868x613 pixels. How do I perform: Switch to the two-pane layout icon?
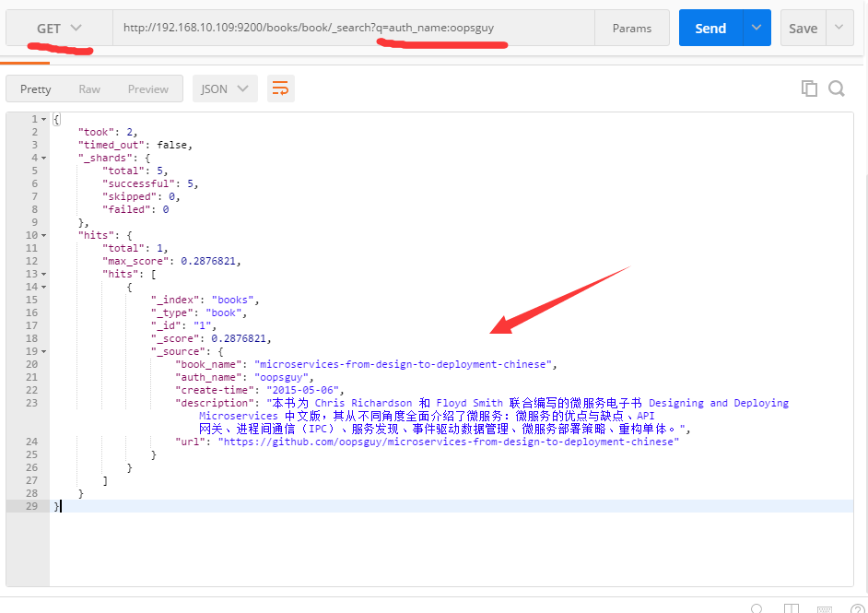point(791,609)
